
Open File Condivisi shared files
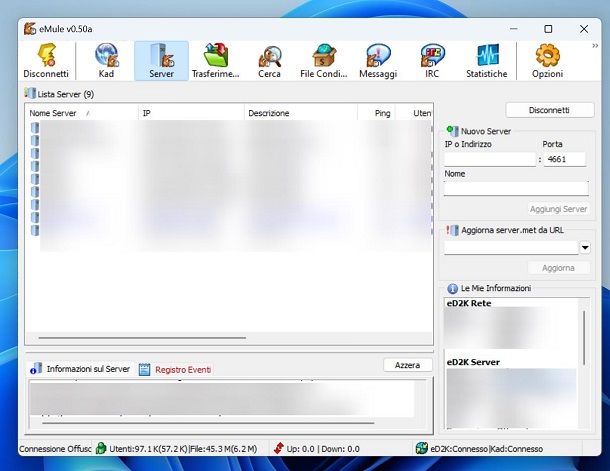tap(324, 61)
